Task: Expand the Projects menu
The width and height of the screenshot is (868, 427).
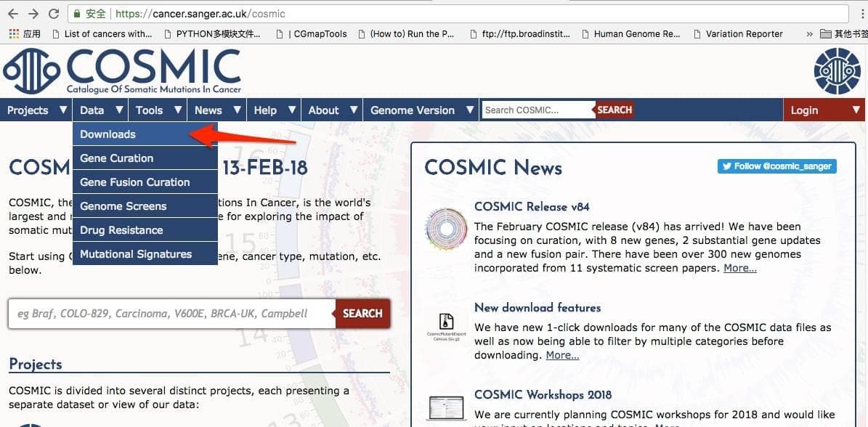Action: click(x=36, y=110)
